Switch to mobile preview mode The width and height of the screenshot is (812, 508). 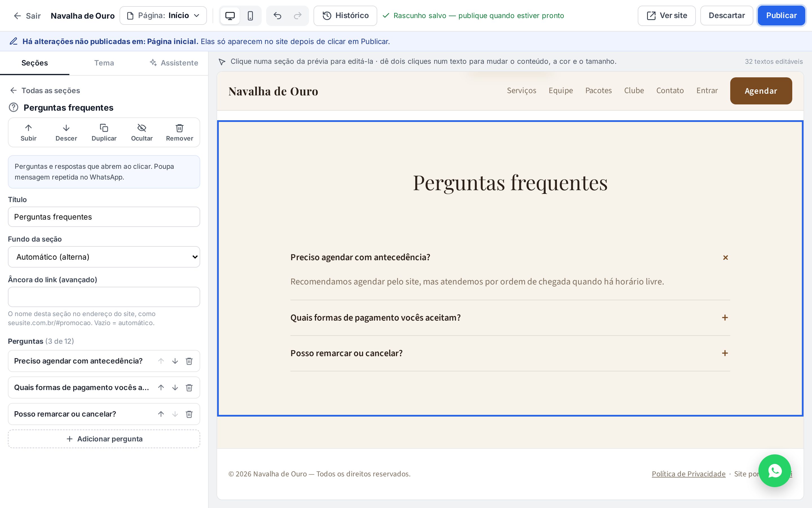[250, 16]
